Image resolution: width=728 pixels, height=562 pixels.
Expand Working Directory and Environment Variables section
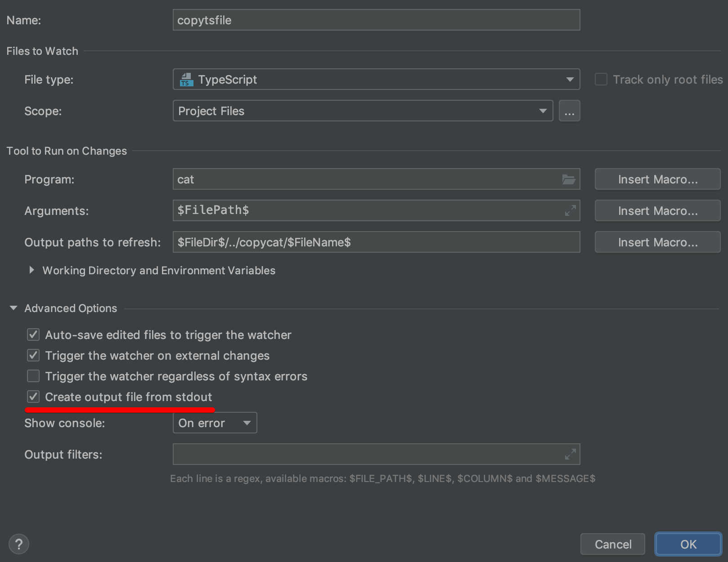[x=31, y=270]
